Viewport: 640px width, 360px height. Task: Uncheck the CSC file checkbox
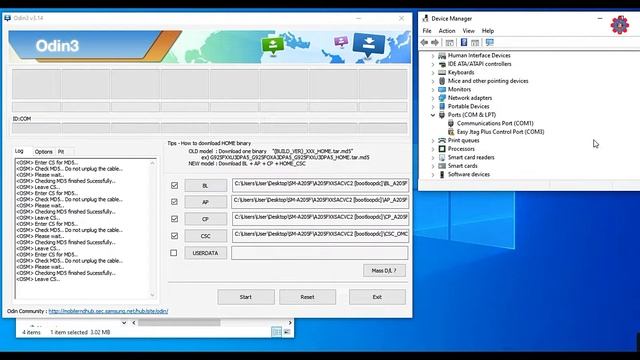pos(174,236)
